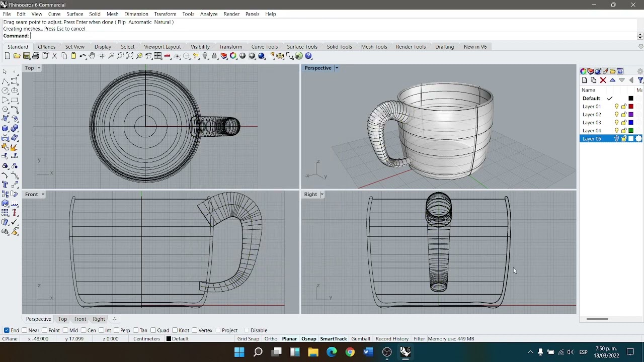Select the Pan hand tool icon
Image resolution: width=644 pixels, height=362 pixels.
[x=92, y=56]
